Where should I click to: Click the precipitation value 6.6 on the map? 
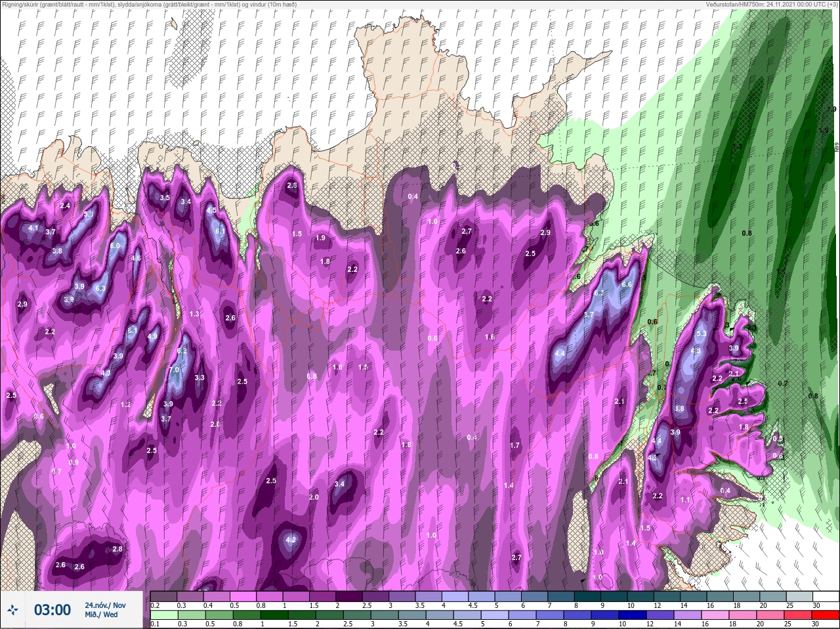(626, 284)
